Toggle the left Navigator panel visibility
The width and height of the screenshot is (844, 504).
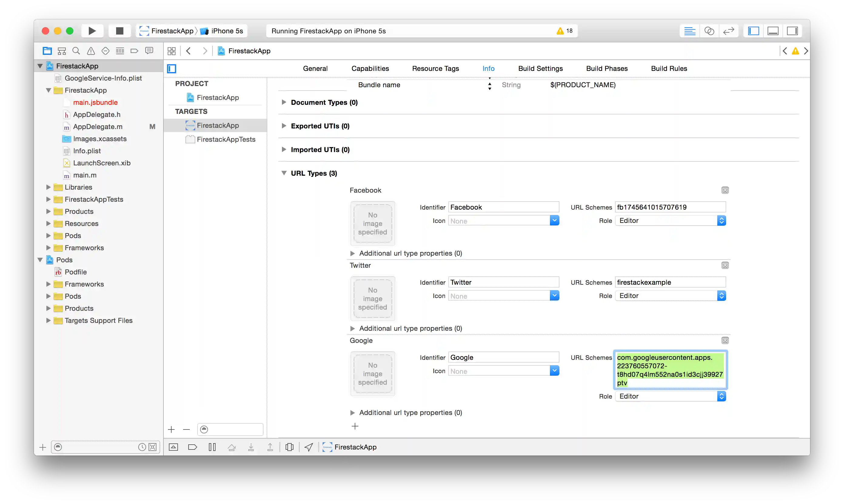pyautogui.click(x=753, y=31)
